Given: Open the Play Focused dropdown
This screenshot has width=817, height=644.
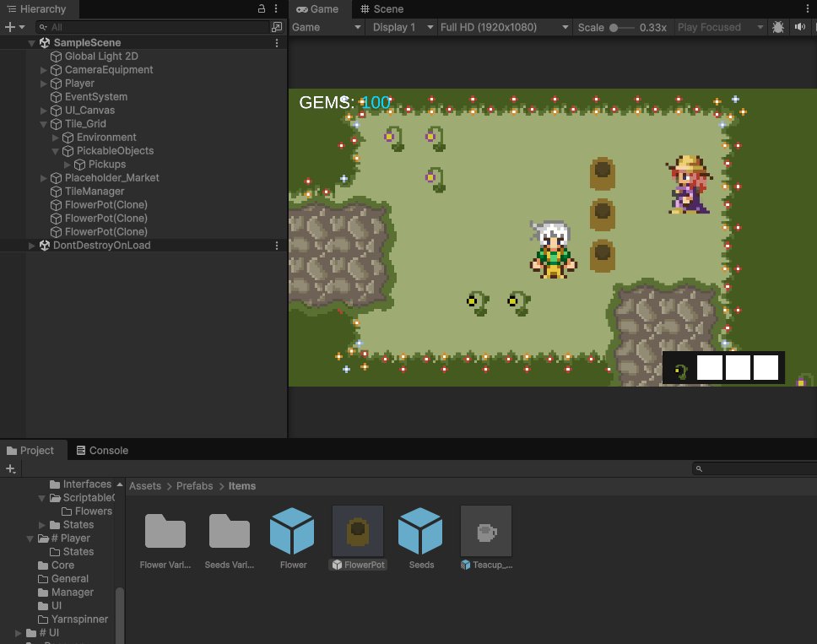Looking at the screenshot, I should [720, 27].
